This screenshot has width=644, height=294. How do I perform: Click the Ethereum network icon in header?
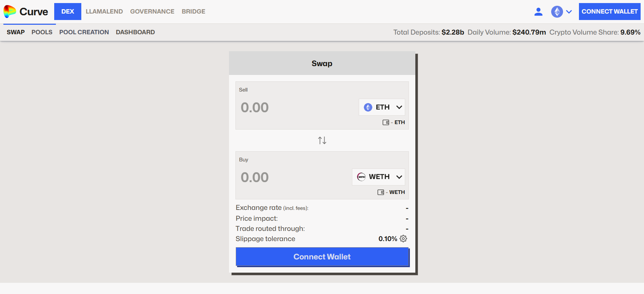pyautogui.click(x=557, y=12)
